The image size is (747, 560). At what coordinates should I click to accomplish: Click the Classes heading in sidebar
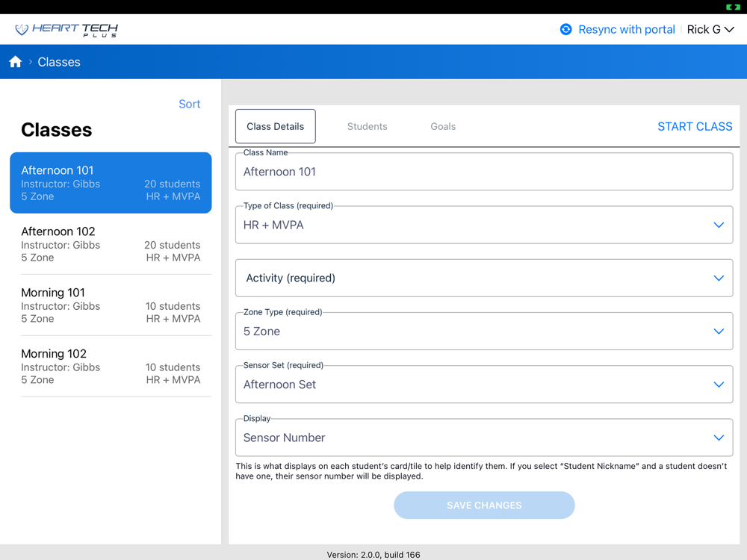coord(56,129)
